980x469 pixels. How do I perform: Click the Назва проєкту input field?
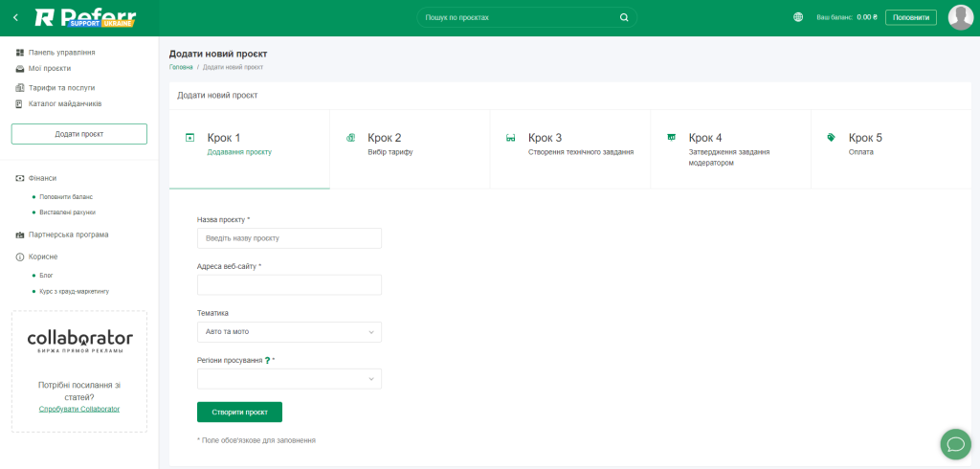click(289, 238)
